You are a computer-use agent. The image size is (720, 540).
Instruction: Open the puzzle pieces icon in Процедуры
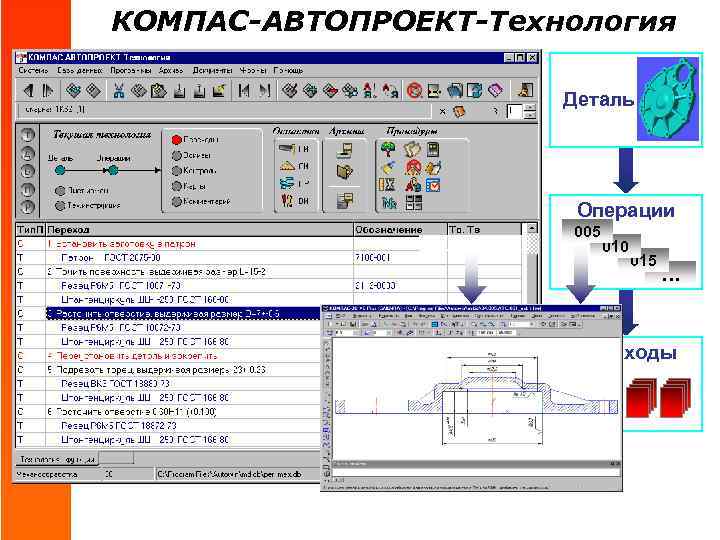click(x=412, y=149)
